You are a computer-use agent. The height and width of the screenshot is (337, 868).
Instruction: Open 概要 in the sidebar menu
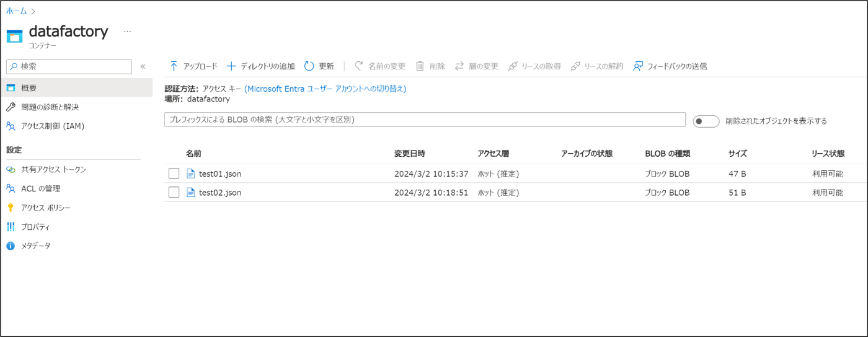point(76,88)
